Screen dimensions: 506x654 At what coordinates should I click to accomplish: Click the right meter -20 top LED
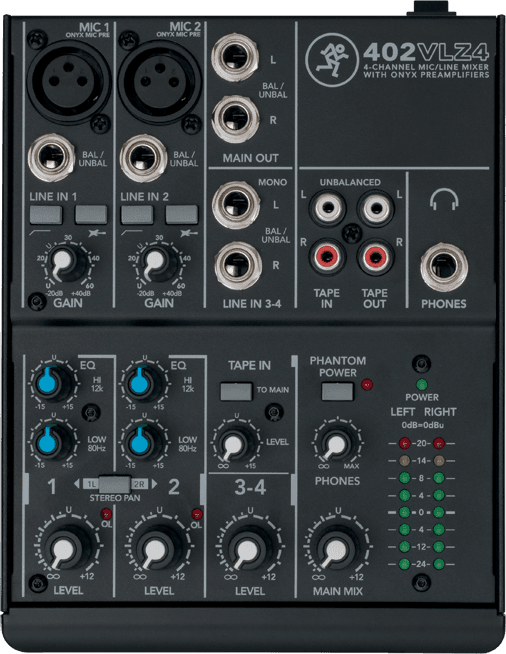tap(438, 443)
